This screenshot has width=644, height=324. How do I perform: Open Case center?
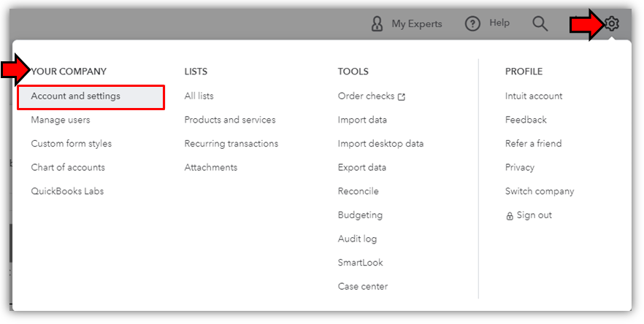363,287
